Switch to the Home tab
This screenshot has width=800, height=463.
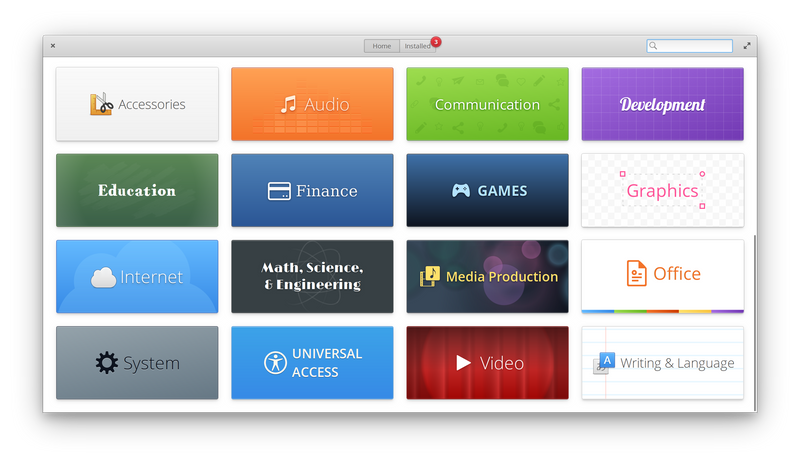pos(382,46)
